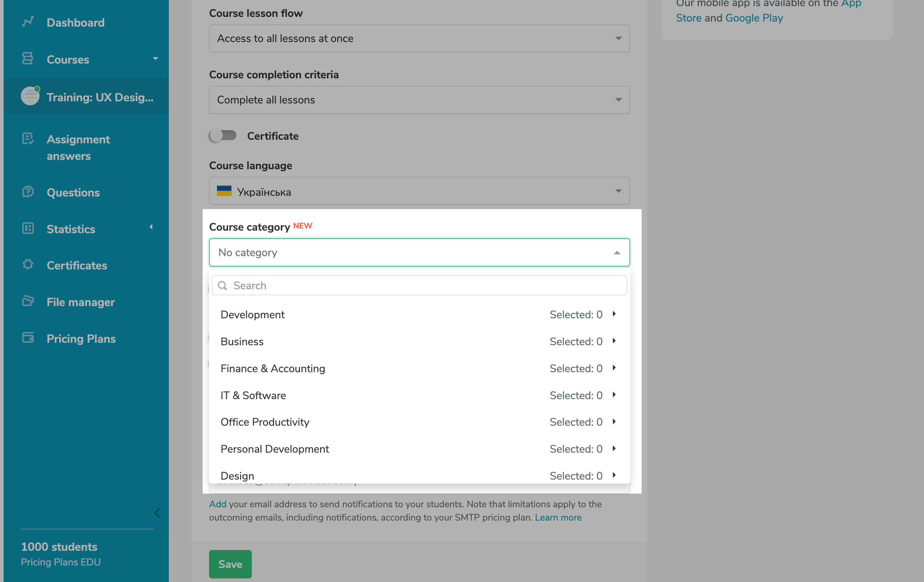Screen dimensions: 924x582
Task: Click the Pricing Plans wallet icon
Action: (x=28, y=338)
